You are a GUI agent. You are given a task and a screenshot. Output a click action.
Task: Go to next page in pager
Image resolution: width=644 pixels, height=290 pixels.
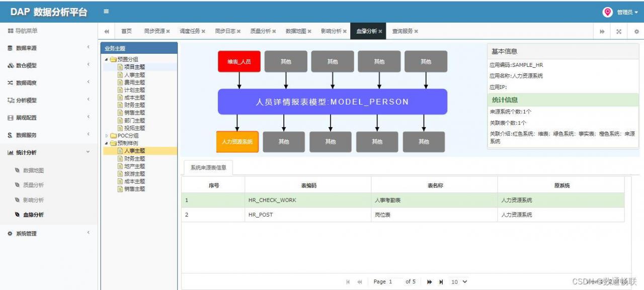click(x=430, y=282)
